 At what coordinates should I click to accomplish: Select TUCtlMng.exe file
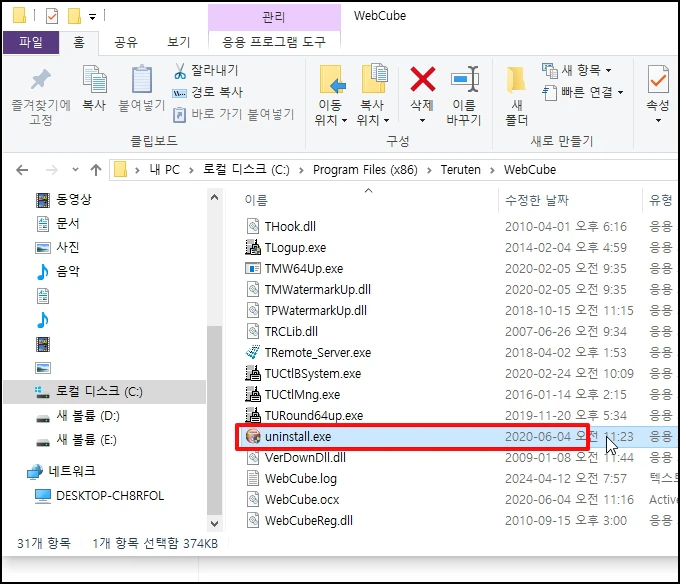pyautogui.click(x=293, y=395)
